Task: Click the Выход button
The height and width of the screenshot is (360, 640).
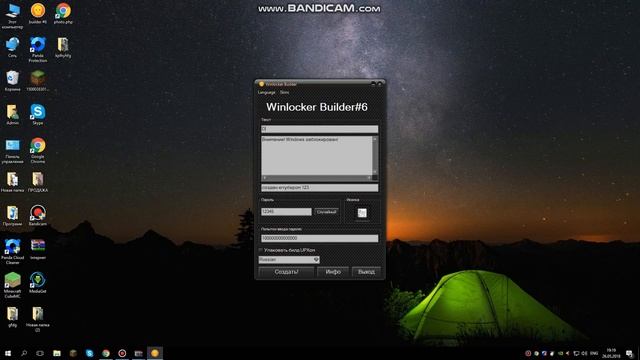Action: coord(366,272)
